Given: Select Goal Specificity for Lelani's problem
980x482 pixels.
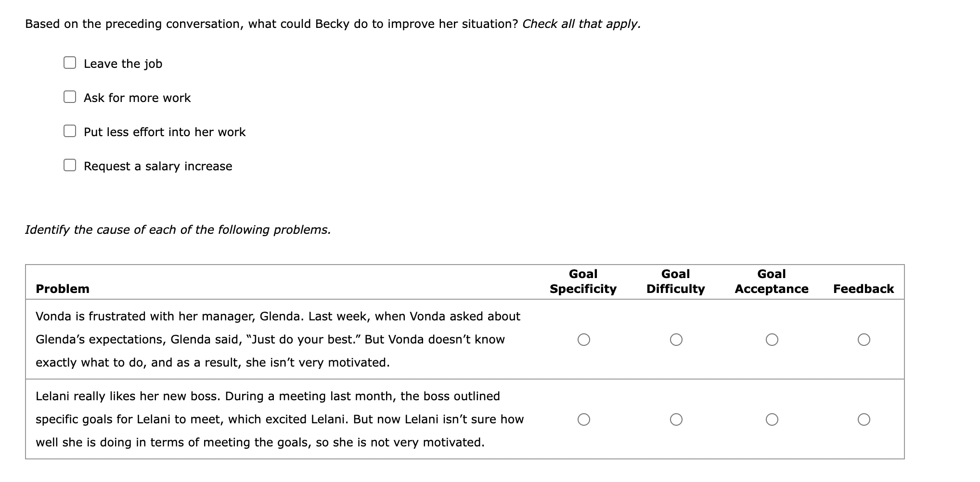Looking at the screenshot, I should [x=584, y=420].
